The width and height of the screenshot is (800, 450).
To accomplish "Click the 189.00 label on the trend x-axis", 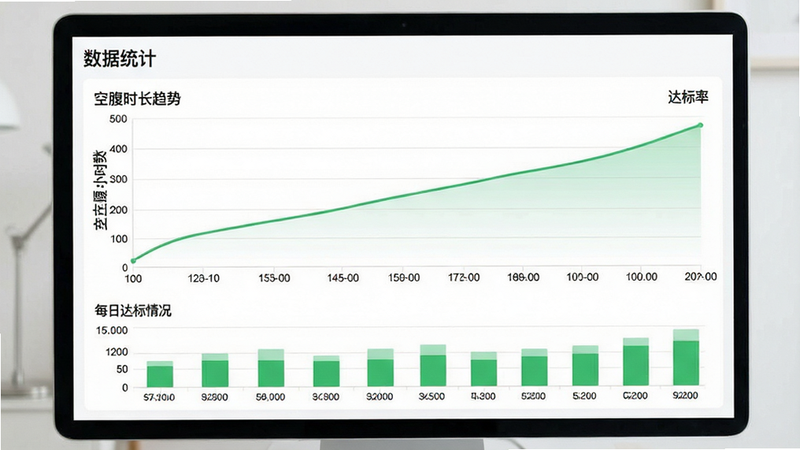I will pyautogui.click(x=523, y=277).
